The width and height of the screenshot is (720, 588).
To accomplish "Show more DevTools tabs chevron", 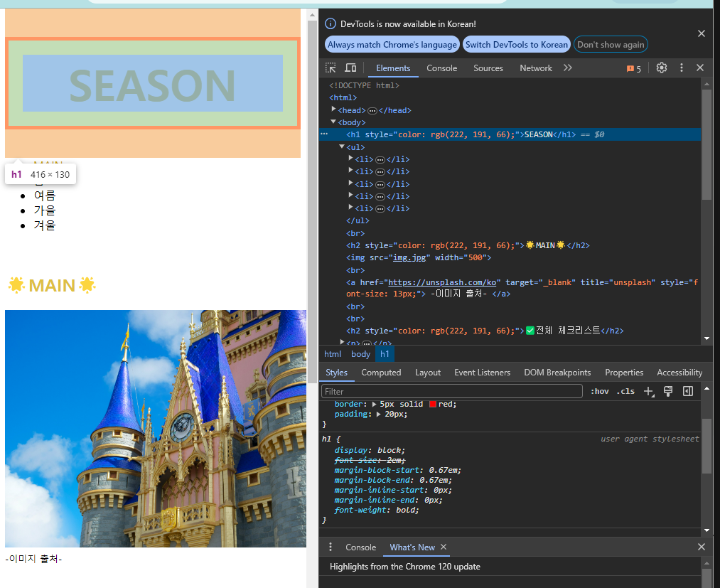I will (568, 68).
